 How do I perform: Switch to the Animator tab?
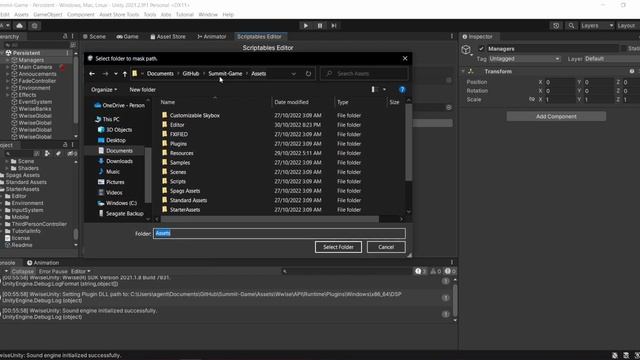(x=211, y=37)
